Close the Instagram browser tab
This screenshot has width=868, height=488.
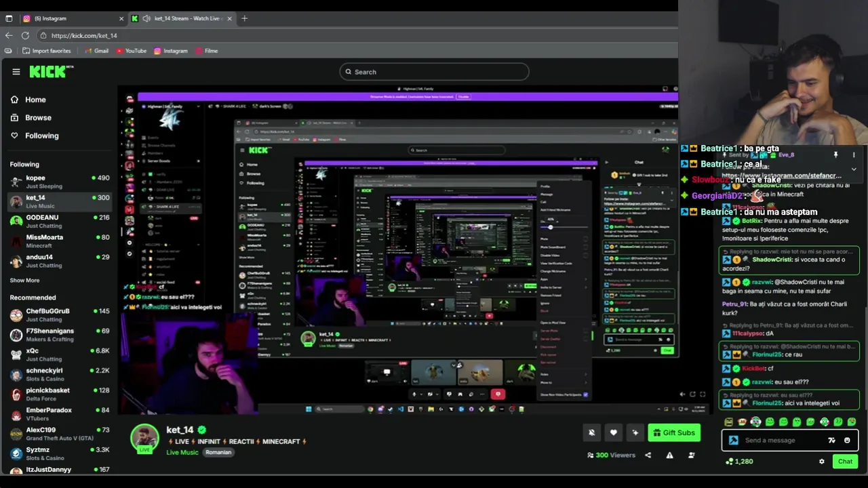coord(121,18)
